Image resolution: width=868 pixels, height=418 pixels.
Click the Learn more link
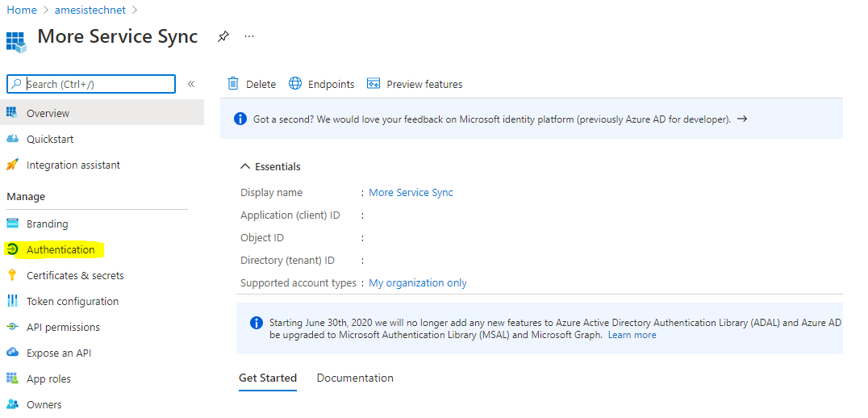pyautogui.click(x=632, y=335)
